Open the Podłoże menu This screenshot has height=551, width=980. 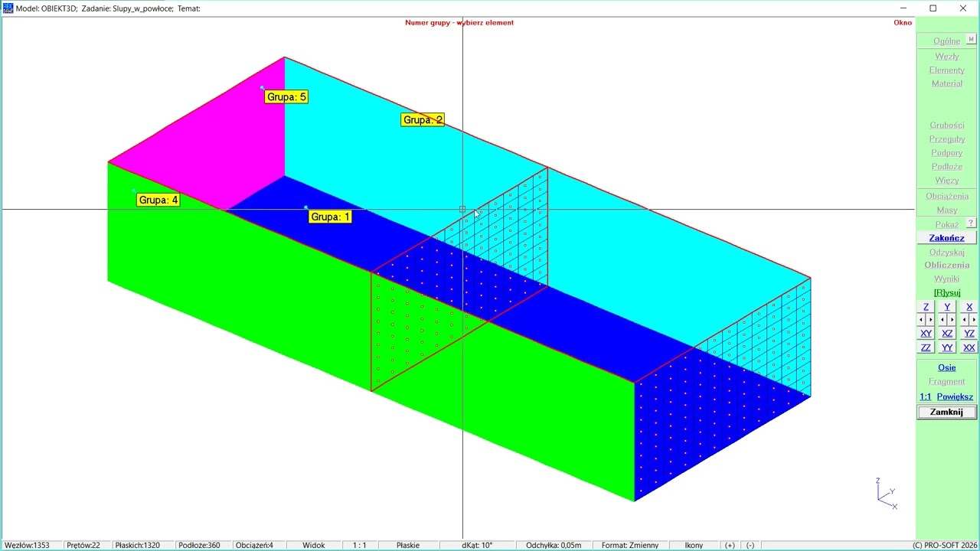(x=947, y=167)
